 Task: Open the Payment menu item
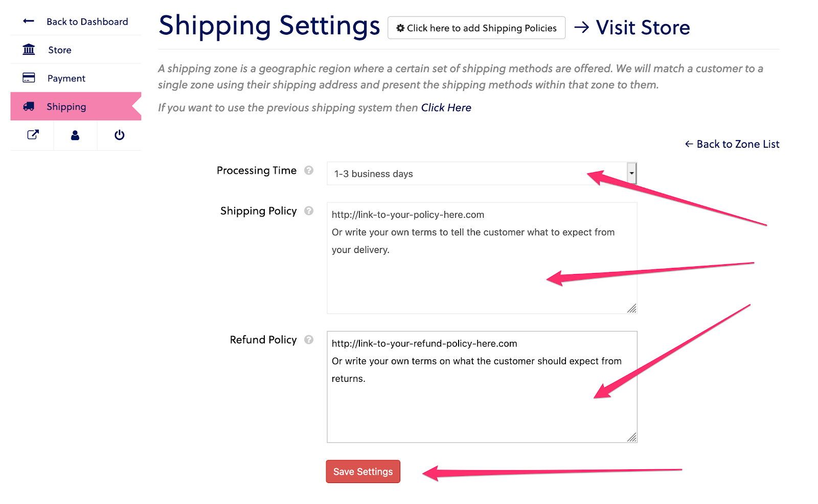66,78
